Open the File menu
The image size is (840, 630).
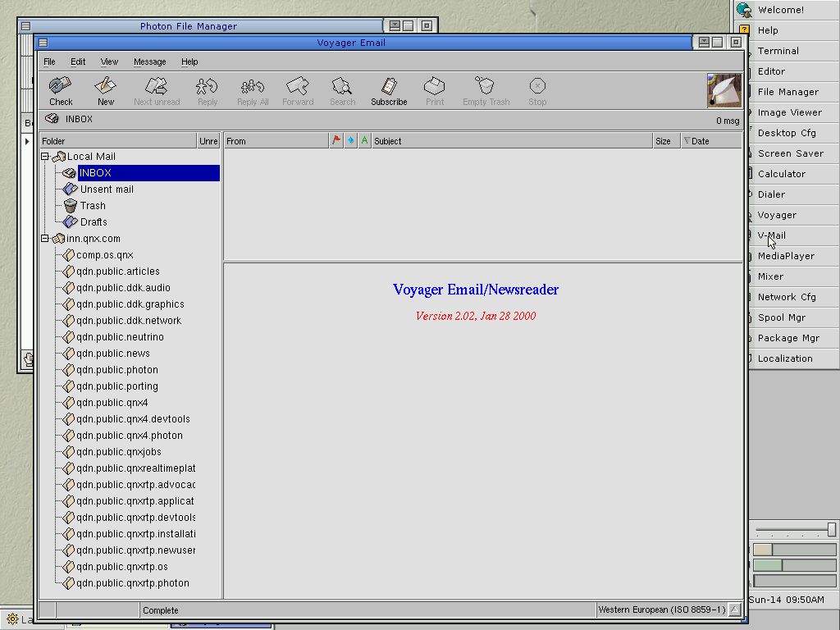[49, 62]
